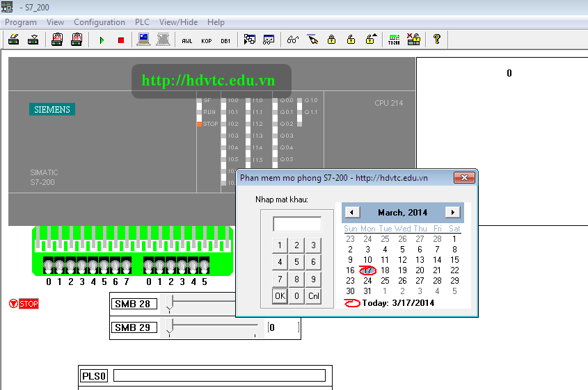The height and width of the screenshot is (390, 588).
Task: Toggle input switch 0 in the six-switch bank
Action: click(148, 266)
